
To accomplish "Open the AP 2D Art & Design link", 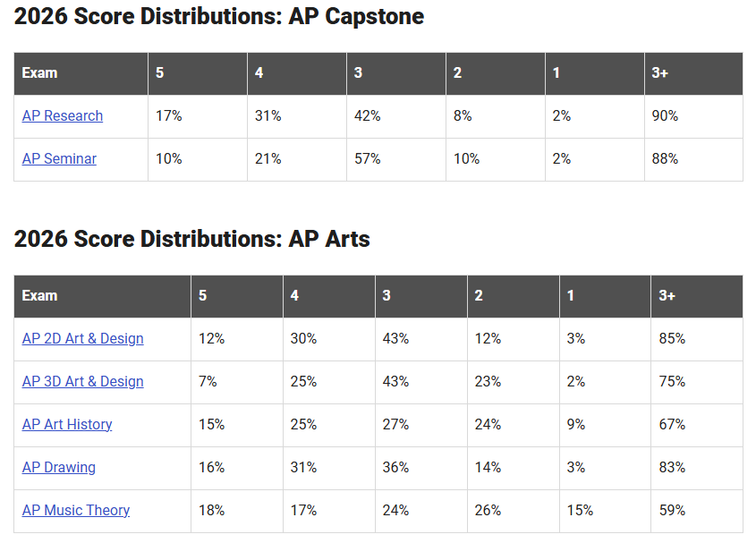I will click(83, 339).
